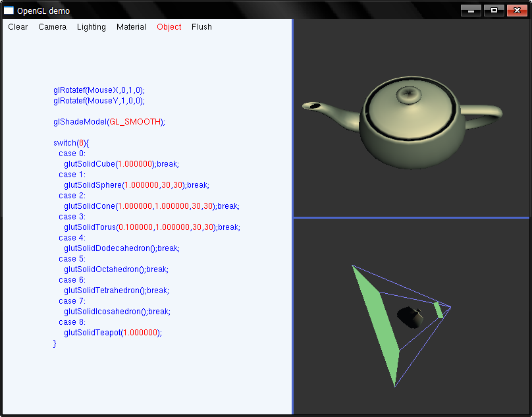532x417 pixels.
Task: Select the glutSolidTeapot size value 1.000000
Action: click(140, 333)
